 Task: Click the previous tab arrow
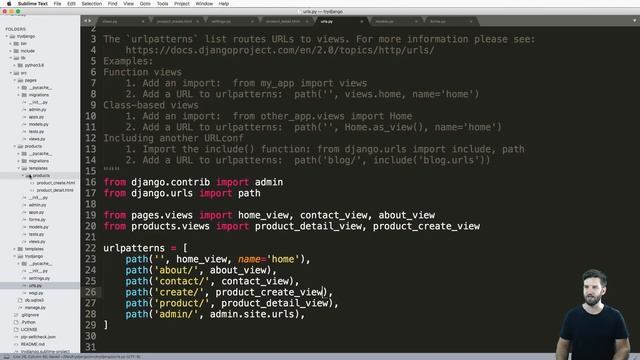click(x=85, y=21)
